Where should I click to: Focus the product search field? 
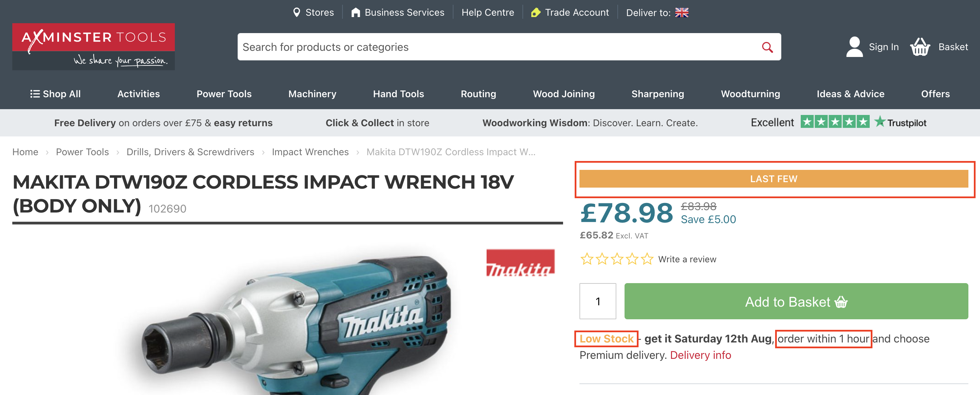(494, 47)
